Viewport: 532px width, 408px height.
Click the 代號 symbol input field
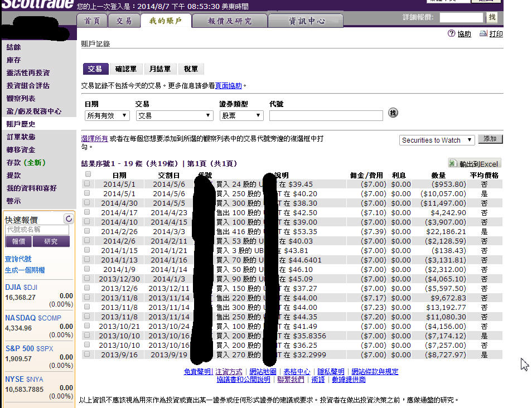click(x=326, y=115)
